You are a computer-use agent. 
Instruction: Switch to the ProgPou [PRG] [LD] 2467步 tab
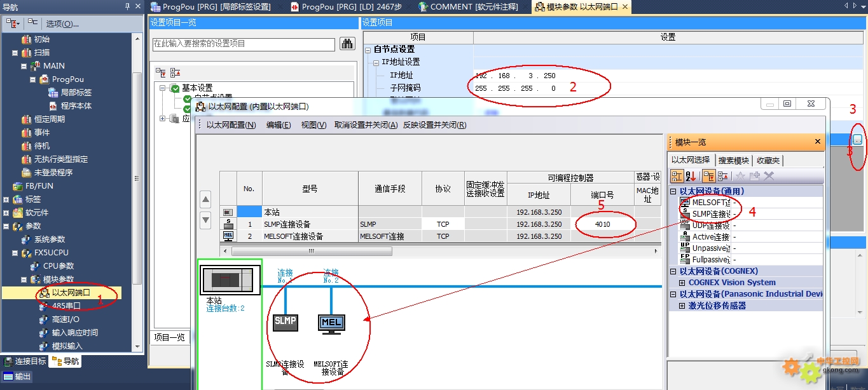coord(347,7)
